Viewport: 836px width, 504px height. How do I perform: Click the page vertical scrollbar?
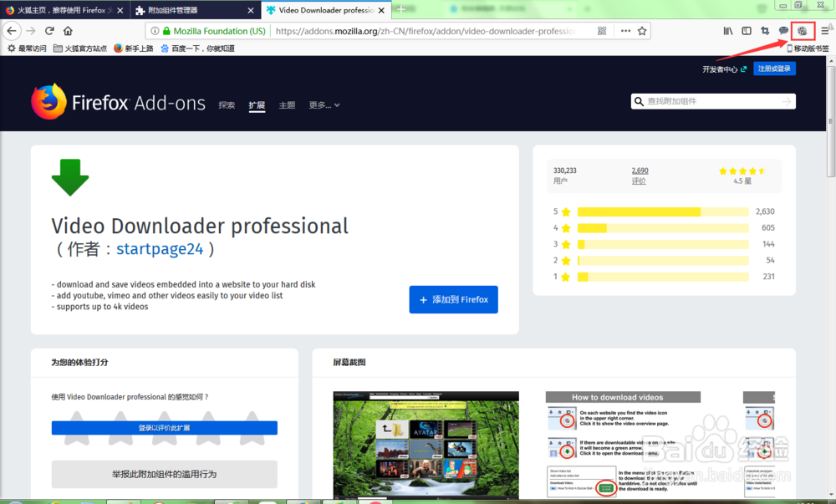(831, 120)
